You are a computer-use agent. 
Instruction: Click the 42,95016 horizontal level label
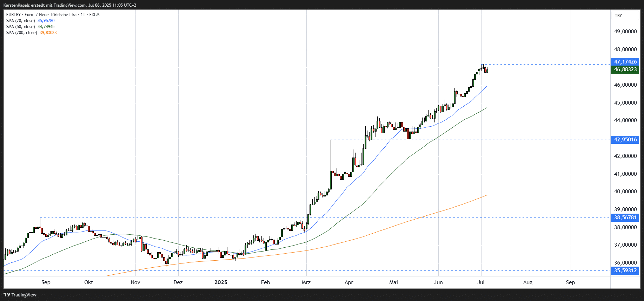(625, 140)
